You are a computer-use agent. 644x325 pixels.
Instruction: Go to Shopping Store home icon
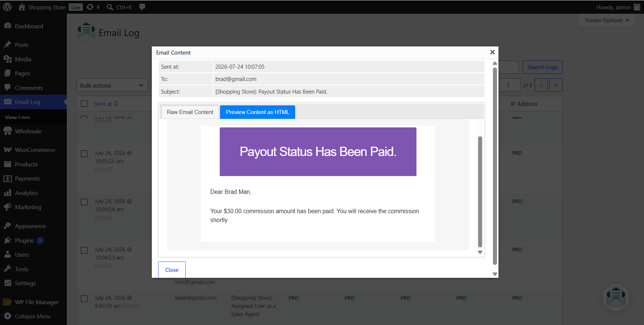22,7
